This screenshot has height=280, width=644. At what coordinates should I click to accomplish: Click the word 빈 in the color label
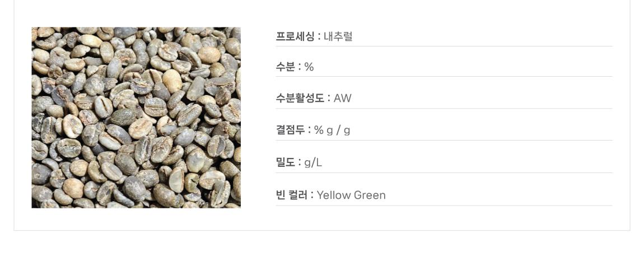(x=281, y=195)
